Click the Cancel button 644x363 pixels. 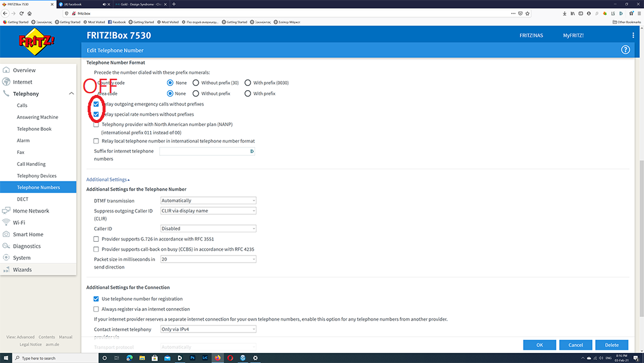(x=575, y=345)
